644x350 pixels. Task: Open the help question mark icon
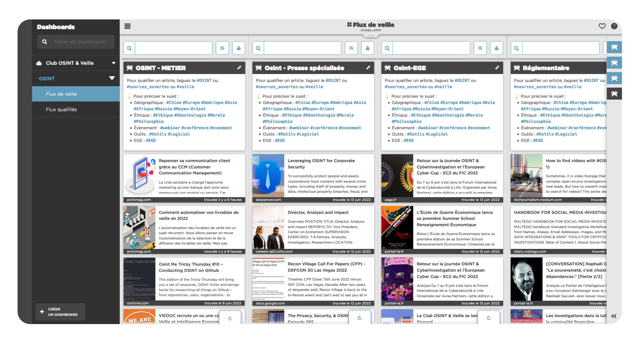pos(614,26)
